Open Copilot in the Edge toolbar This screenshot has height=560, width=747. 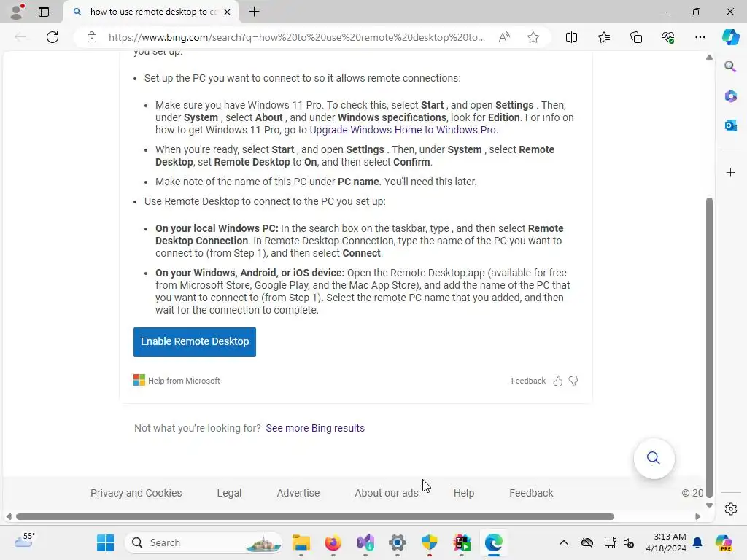pyautogui.click(x=730, y=37)
